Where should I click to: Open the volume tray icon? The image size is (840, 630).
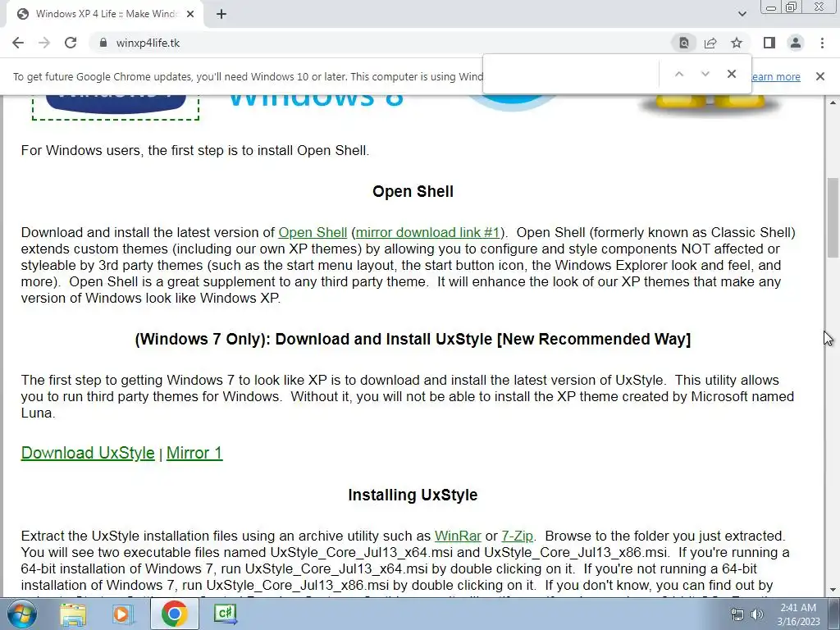pyautogui.click(x=757, y=614)
